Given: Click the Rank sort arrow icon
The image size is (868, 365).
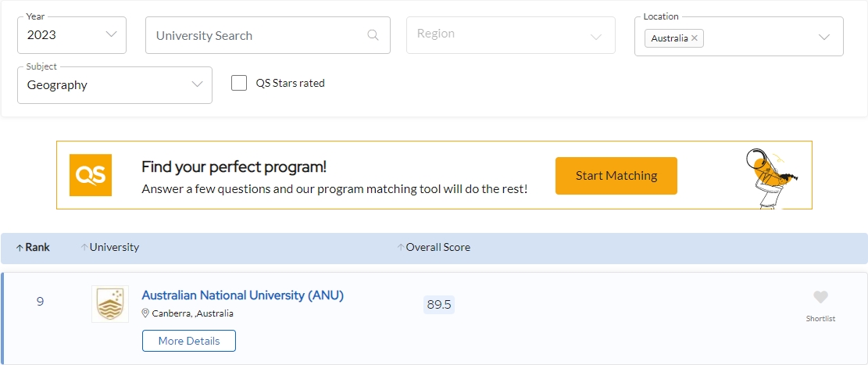Looking at the screenshot, I should coord(20,248).
